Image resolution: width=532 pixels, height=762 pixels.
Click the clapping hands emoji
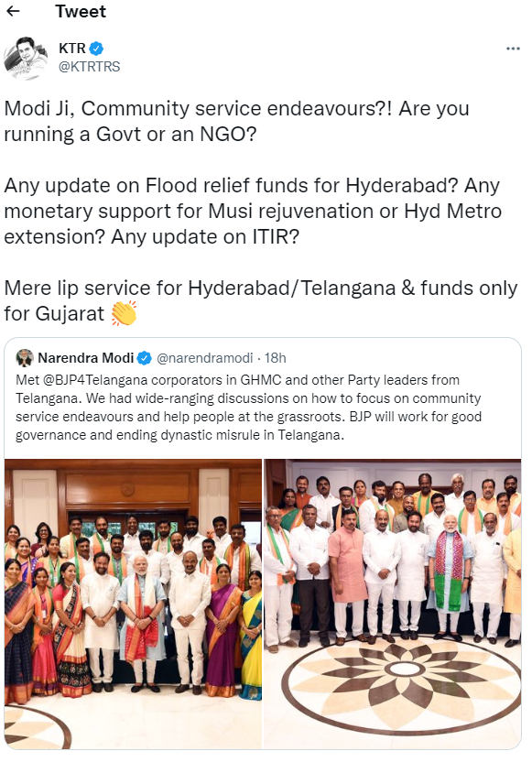tap(124, 313)
